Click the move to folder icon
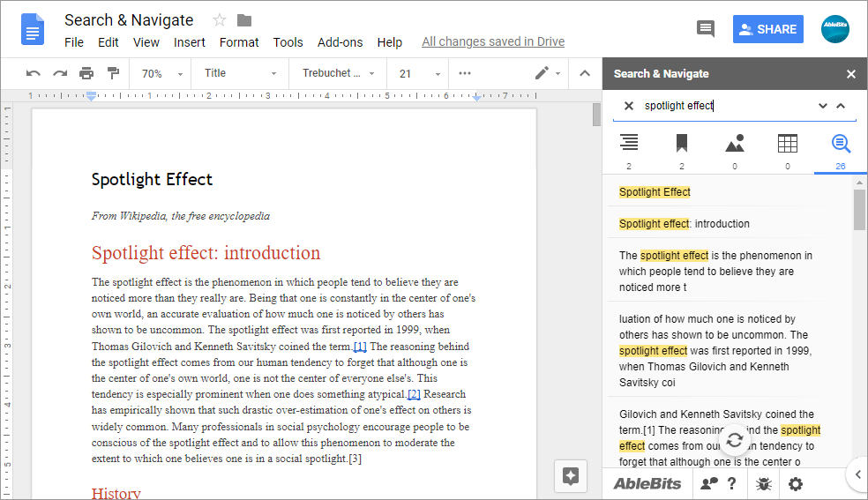 click(244, 20)
